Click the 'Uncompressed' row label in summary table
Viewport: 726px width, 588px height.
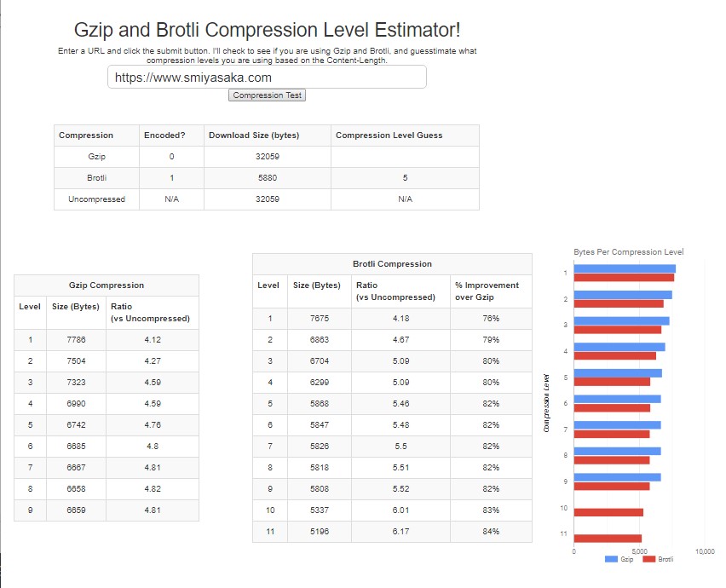click(x=97, y=199)
